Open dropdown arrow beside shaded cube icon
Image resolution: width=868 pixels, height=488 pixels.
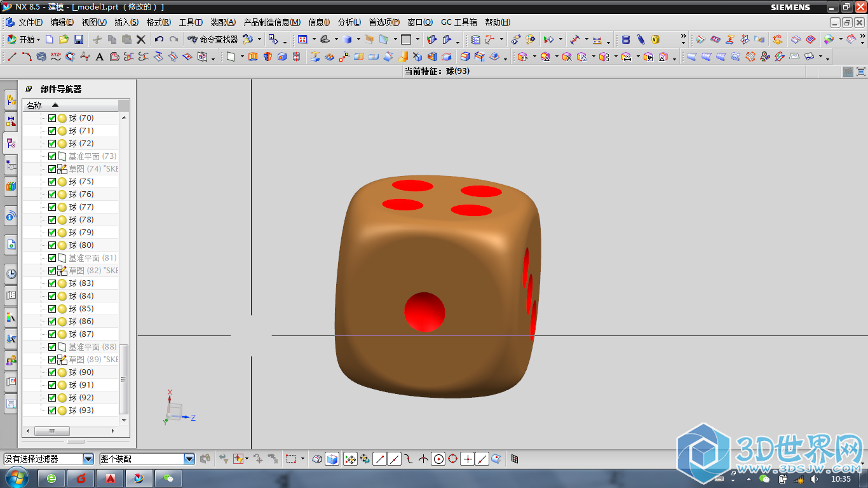358,39
